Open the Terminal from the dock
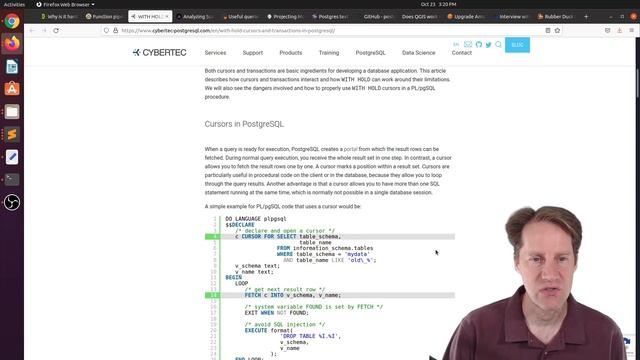 click(x=12, y=179)
